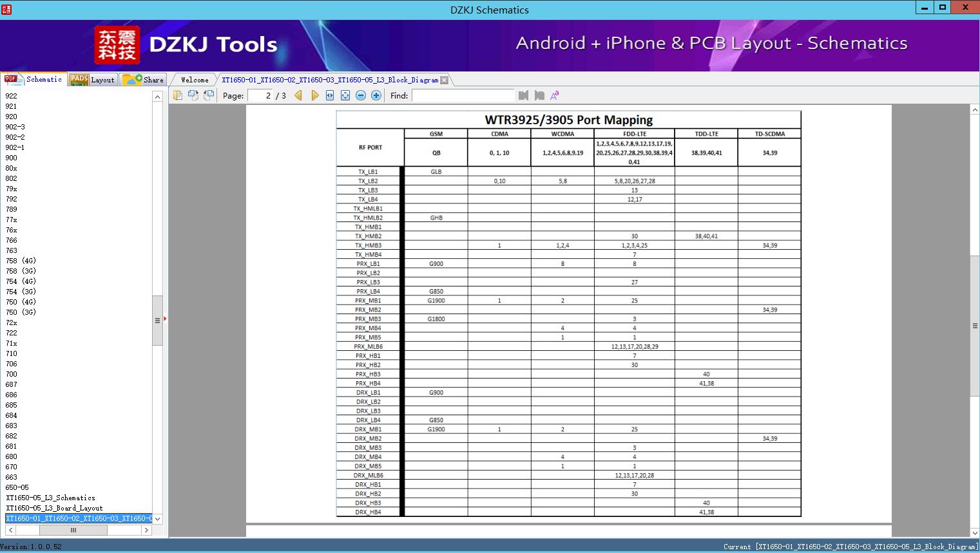Select item 922 in the list
This screenshot has height=553, width=980.
(12, 96)
